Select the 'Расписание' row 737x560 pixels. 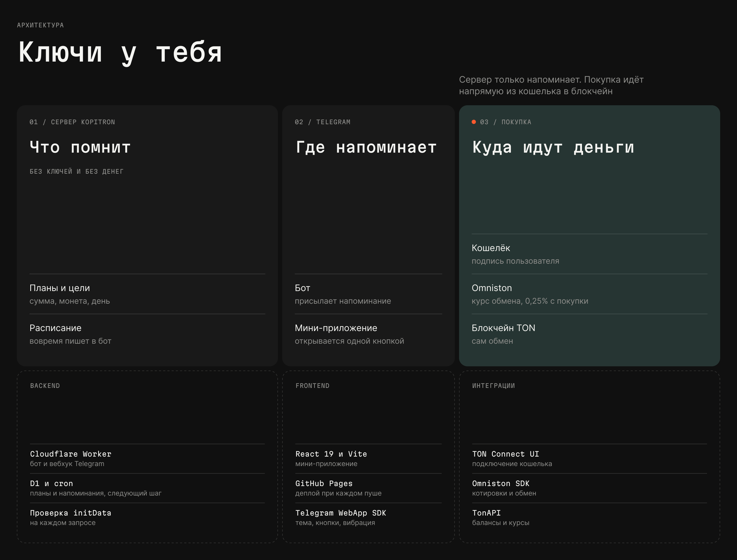coord(147,334)
